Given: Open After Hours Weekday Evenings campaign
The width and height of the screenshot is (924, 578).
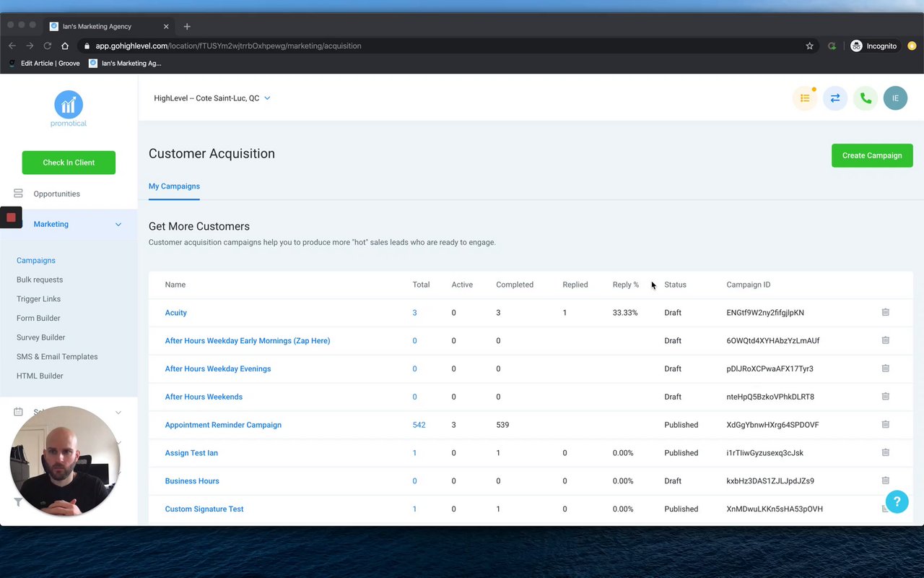Looking at the screenshot, I should [218, 368].
